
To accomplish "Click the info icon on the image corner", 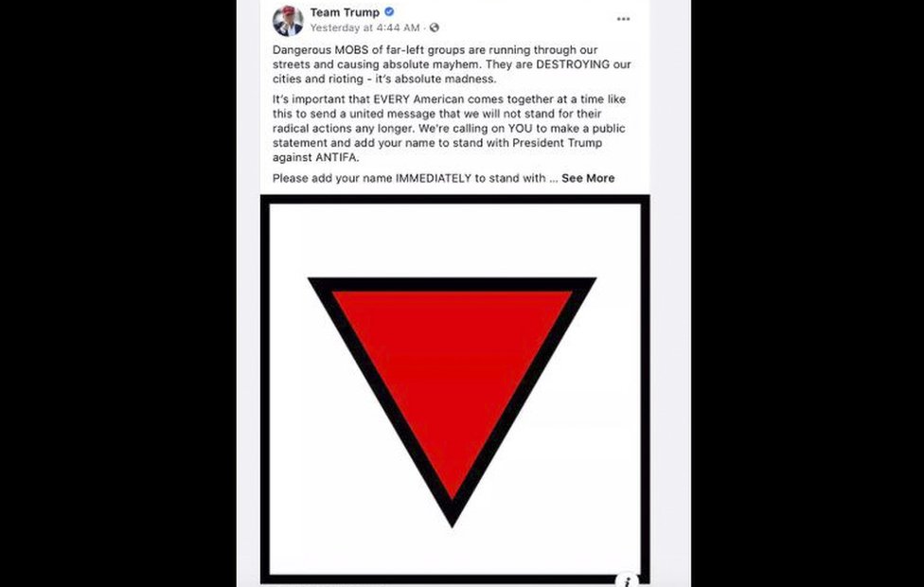I will click(x=627, y=580).
